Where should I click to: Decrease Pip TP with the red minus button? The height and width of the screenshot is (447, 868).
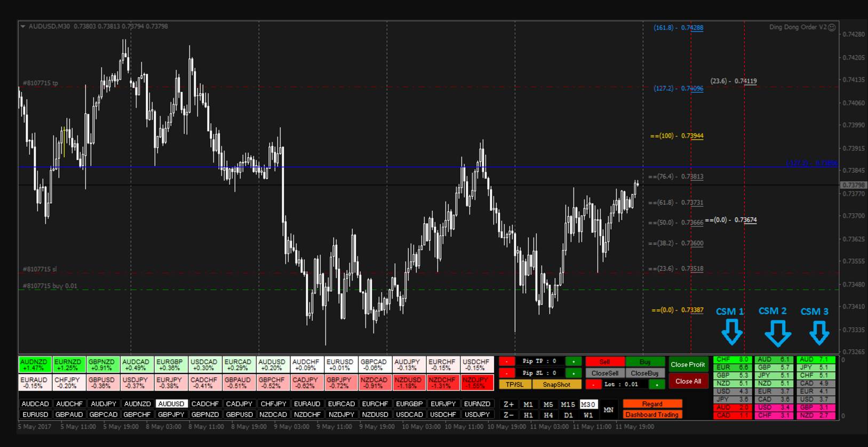[507, 362]
